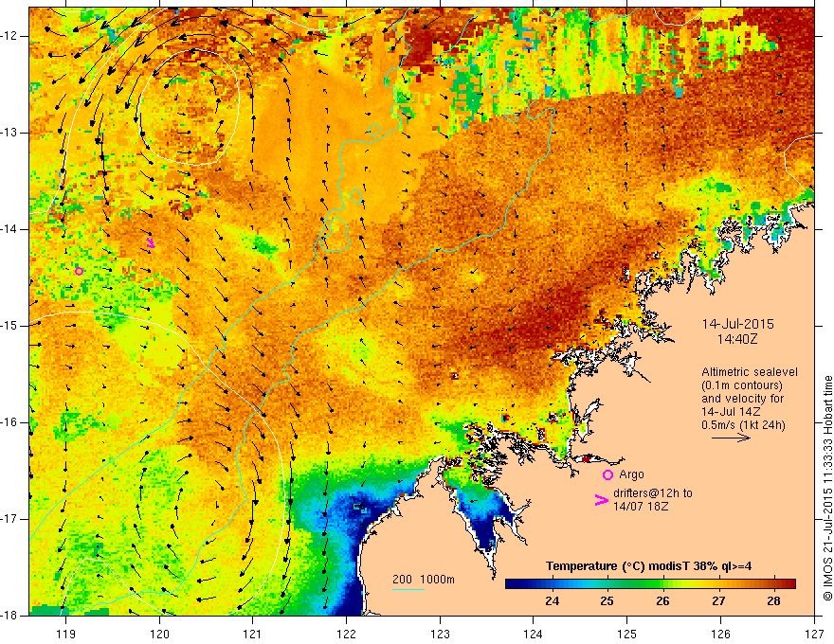Click the 'Argo' legend label
Screen dimensions: 834x644
point(631,474)
